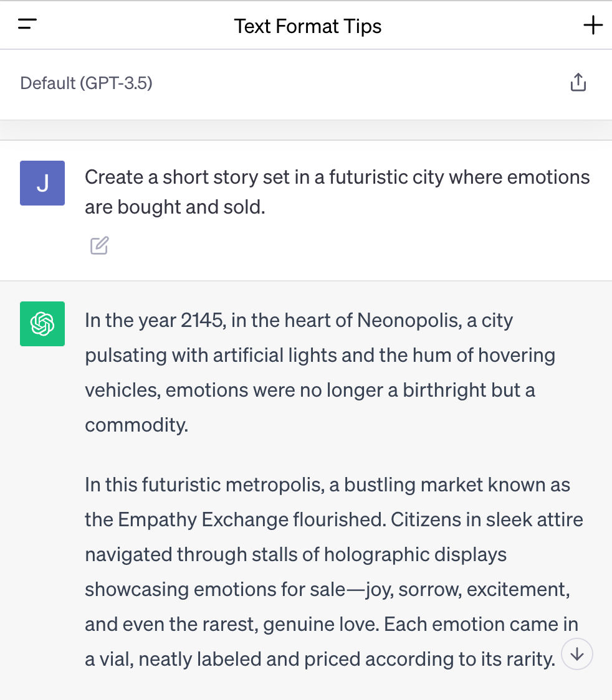Click the green ChatGPT logo avatar
The height and width of the screenshot is (700, 612).
(42, 324)
